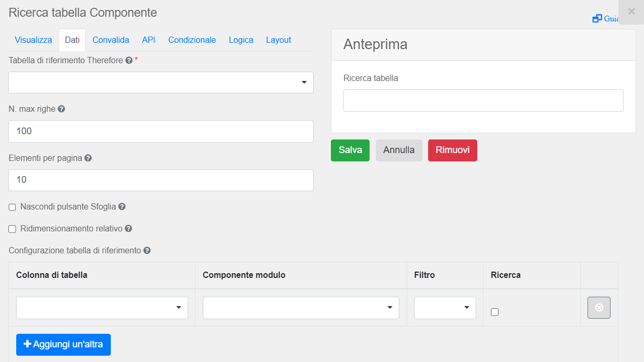Click the Aggiungi un'altra button

(x=63, y=345)
